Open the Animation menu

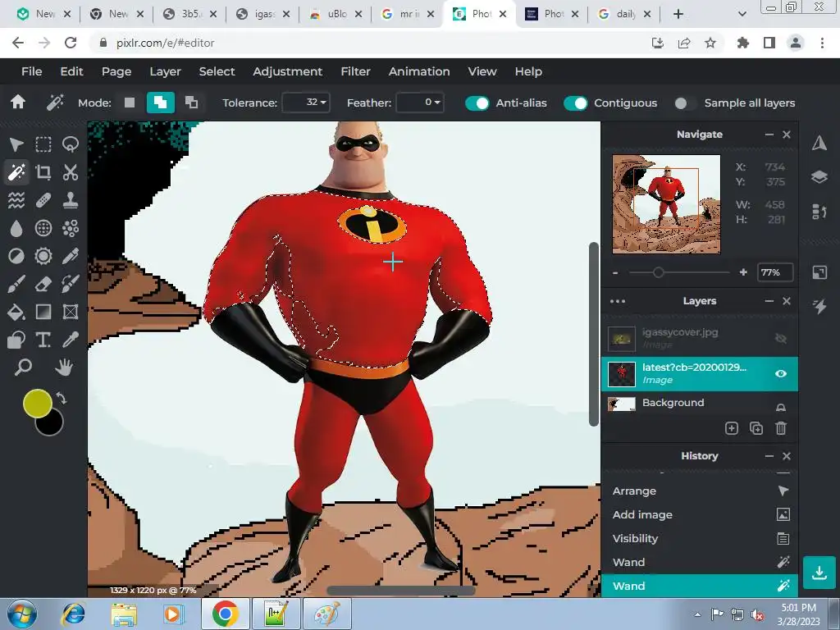[x=419, y=71]
